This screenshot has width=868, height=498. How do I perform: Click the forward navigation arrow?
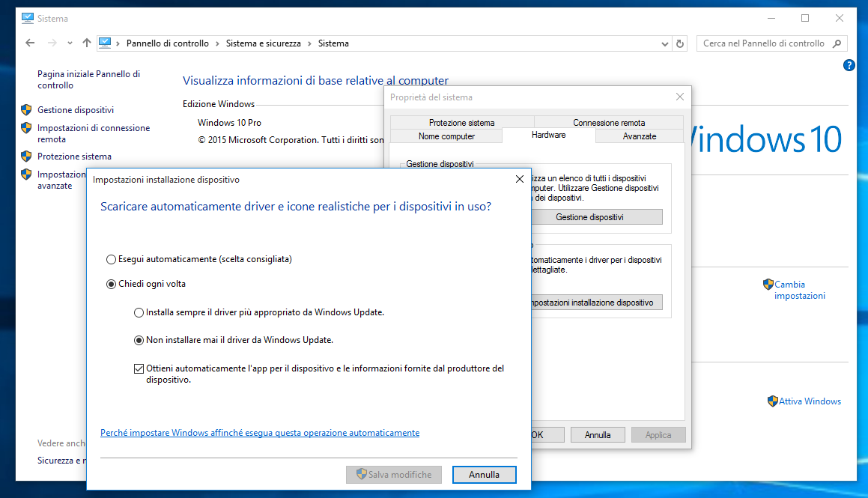52,43
